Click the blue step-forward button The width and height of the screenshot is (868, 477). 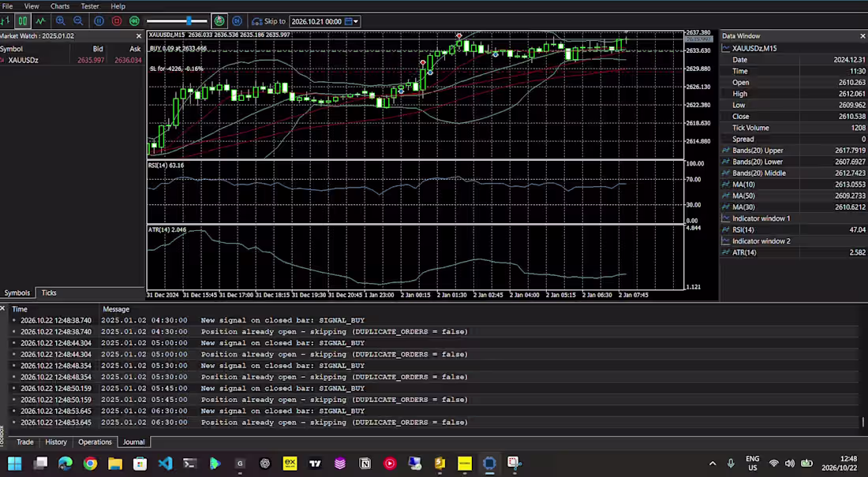(x=237, y=21)
